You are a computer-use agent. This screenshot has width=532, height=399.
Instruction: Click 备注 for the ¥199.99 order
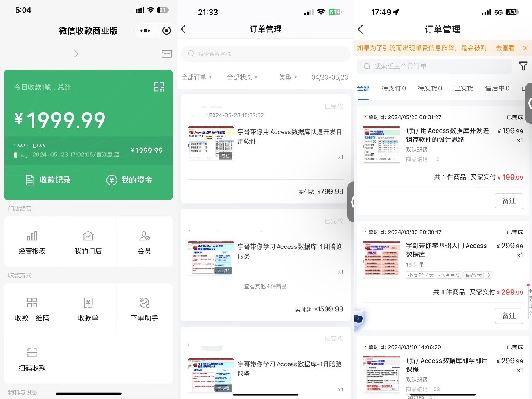click(x=509, y=201)
